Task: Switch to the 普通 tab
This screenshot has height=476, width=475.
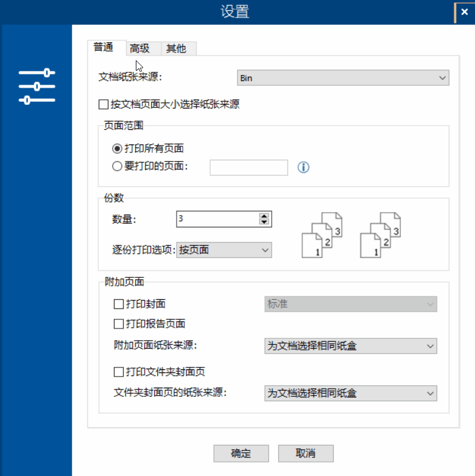Action: point(107,48)
